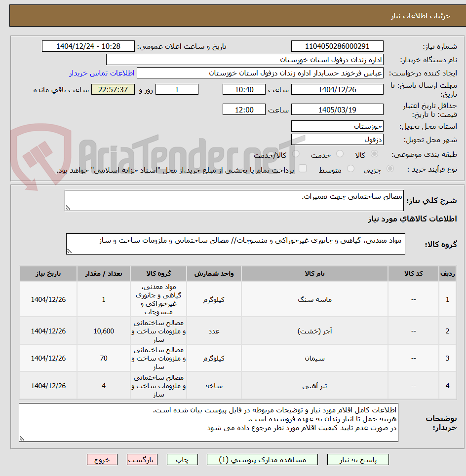The height and width of the screenshot is (476, 466).
Task: Click the quantity 70 cell
Action: click(x=104, y=358)
